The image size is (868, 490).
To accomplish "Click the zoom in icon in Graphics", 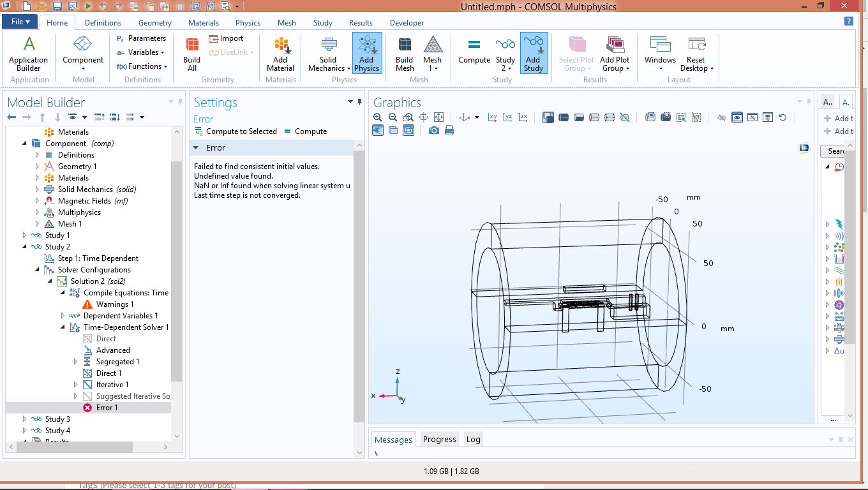I will pos(378,117).
